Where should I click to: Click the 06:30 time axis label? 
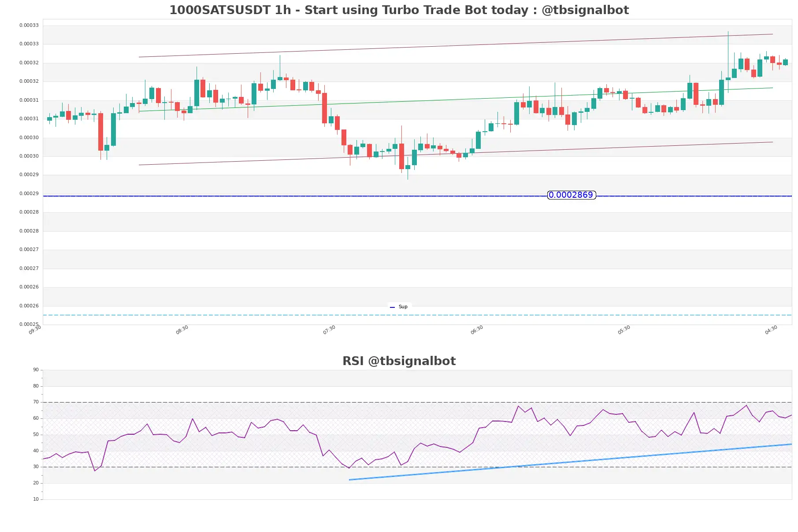[x=477, y=330]
